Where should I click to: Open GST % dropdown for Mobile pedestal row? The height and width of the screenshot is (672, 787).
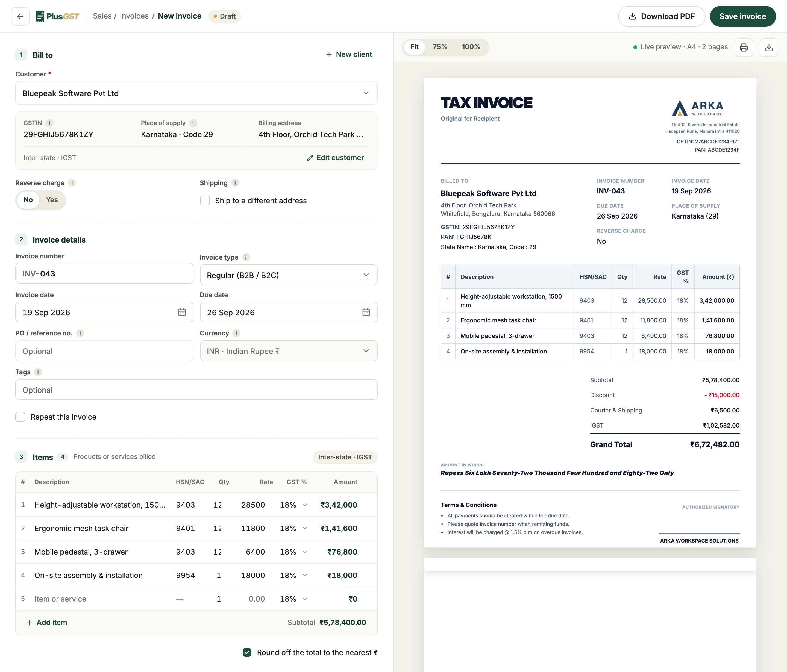tap(293, 552)
